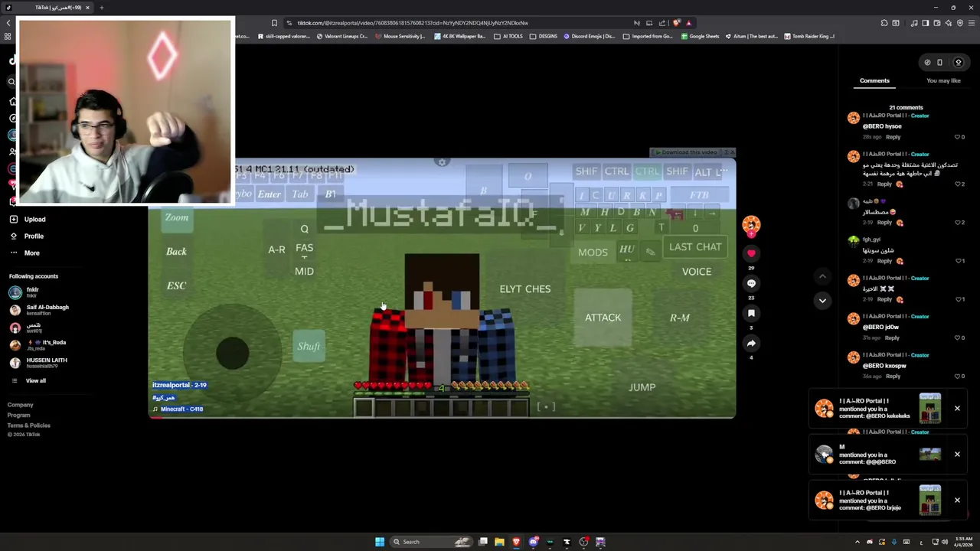Switch to the Comments tab

point(874,80)
